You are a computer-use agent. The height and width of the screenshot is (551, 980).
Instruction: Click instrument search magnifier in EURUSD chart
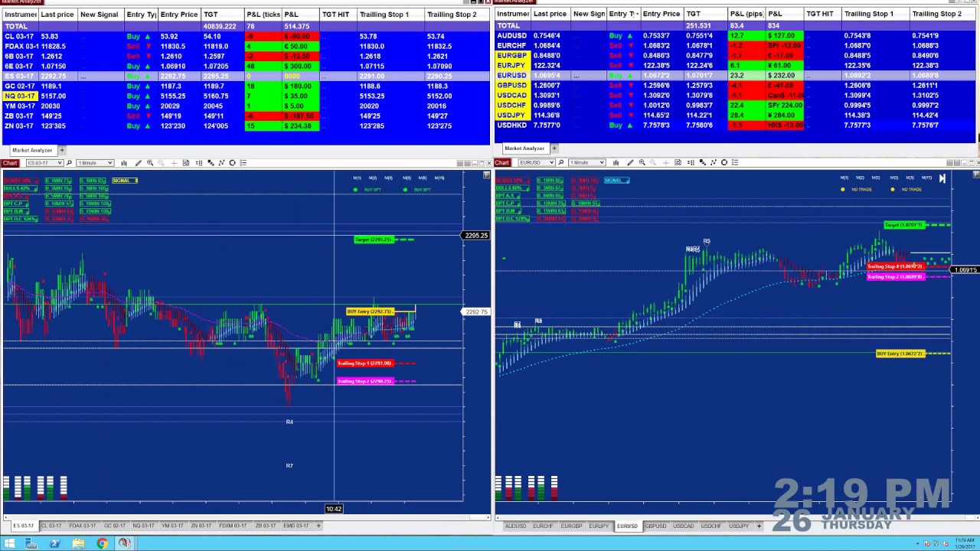561,162
